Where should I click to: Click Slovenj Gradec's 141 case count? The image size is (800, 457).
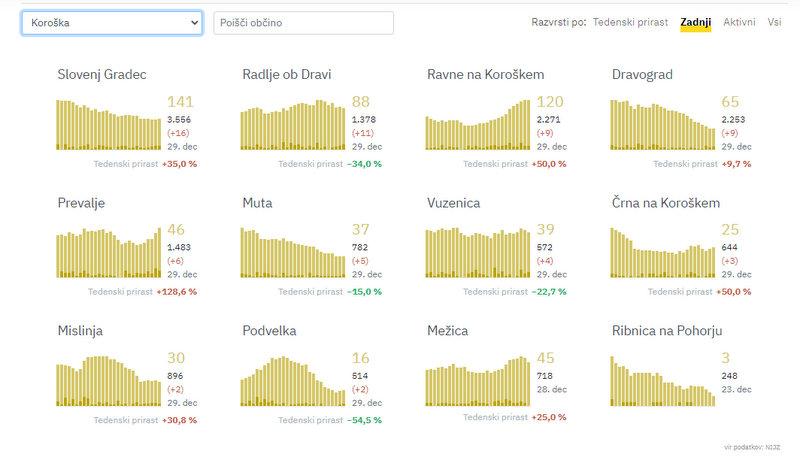pos(180,102)
